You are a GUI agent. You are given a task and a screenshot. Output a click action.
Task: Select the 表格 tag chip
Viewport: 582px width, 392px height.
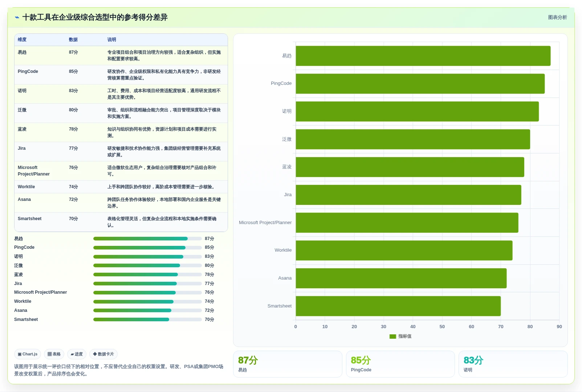tap(54, 354)
